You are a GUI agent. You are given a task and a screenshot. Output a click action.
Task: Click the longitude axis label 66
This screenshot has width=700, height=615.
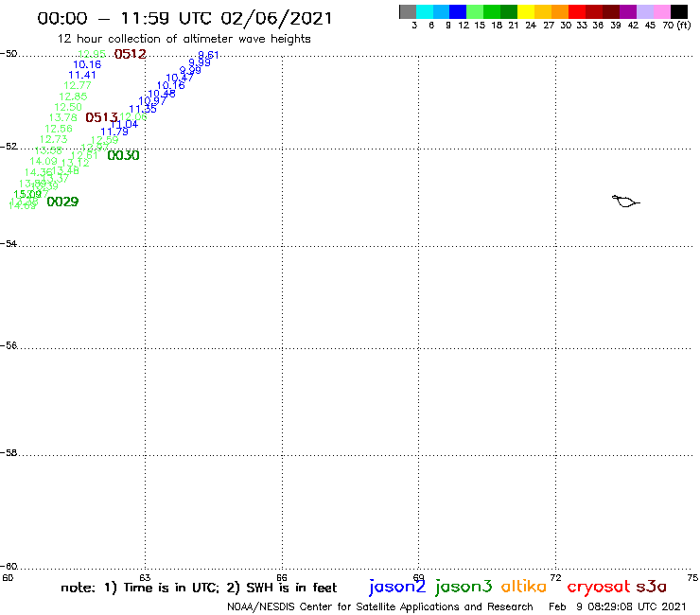click(282, 578)
